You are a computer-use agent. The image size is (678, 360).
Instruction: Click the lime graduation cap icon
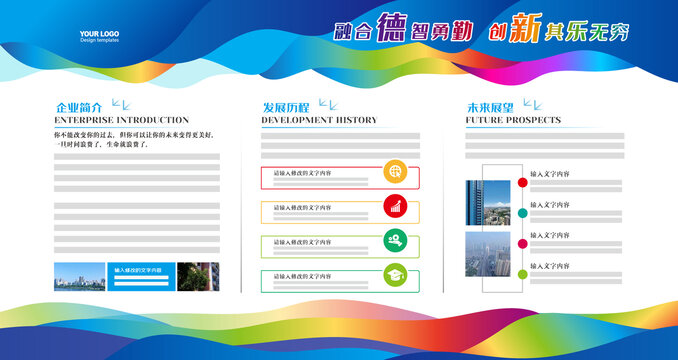(395, 275)
